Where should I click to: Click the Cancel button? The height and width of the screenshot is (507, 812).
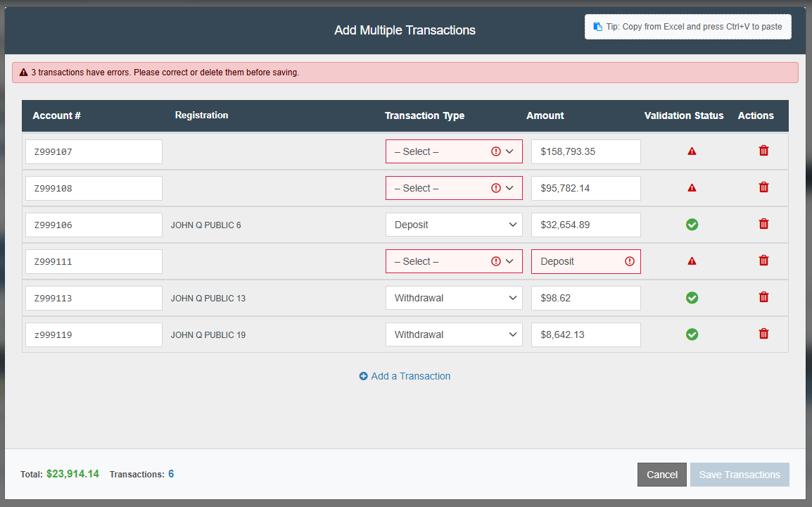coord(662,475)
